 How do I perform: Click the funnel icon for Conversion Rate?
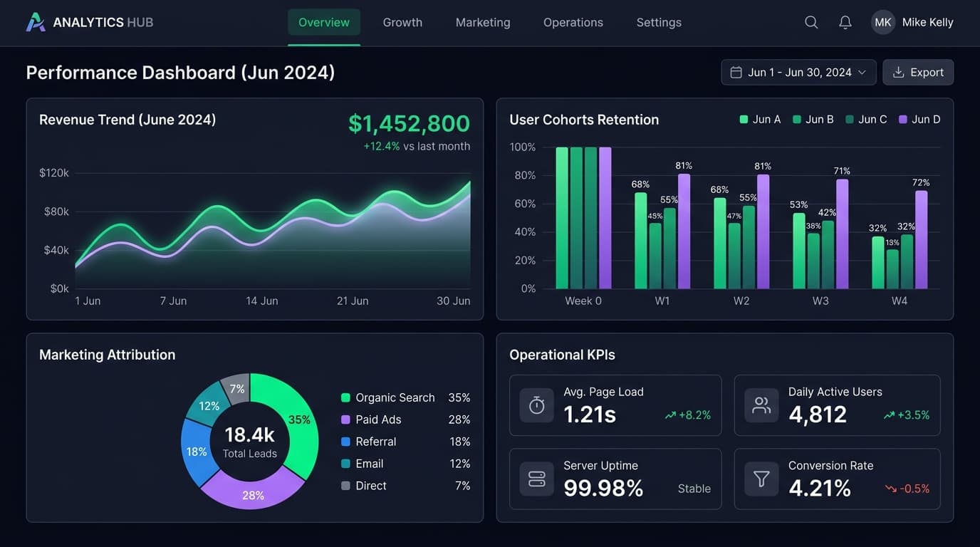[x=761, y=479]
